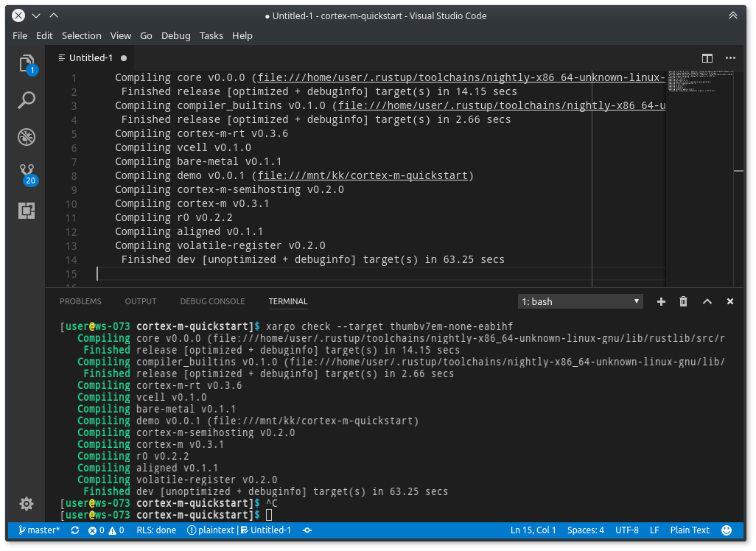Follow the file:///mnt/kk/cortex-m-quickstart link on line 8

(363, 175)
